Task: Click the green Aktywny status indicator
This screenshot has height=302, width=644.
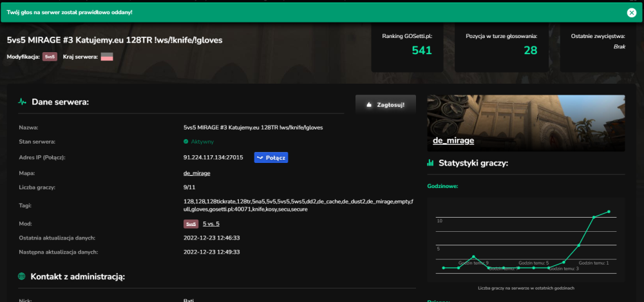Action: (x=199, y=142)
